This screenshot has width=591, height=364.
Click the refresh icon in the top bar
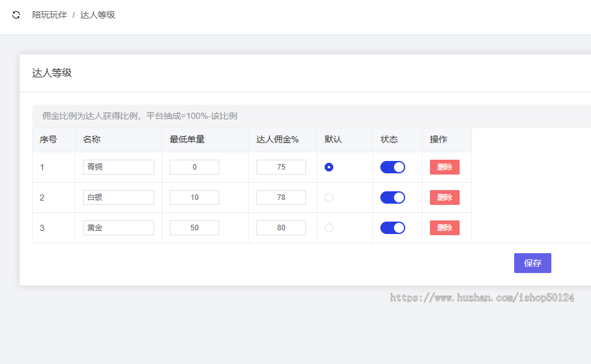tap(16, 15)
